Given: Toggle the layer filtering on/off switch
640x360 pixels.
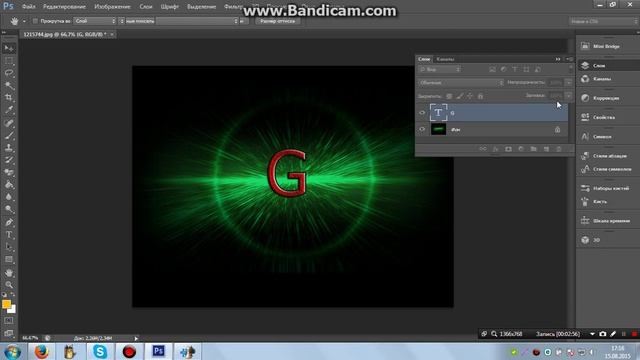Looking at the screenshot, I should coord(571,70).
